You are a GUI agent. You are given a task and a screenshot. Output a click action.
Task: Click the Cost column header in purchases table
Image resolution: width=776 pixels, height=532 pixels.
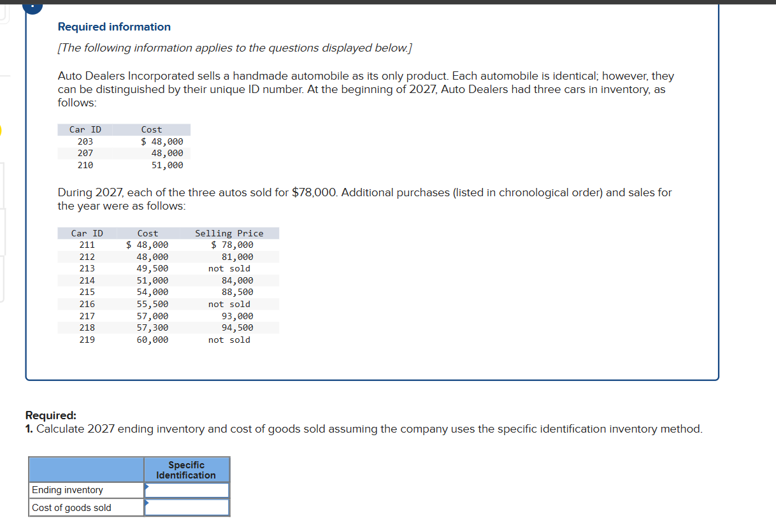147,233
